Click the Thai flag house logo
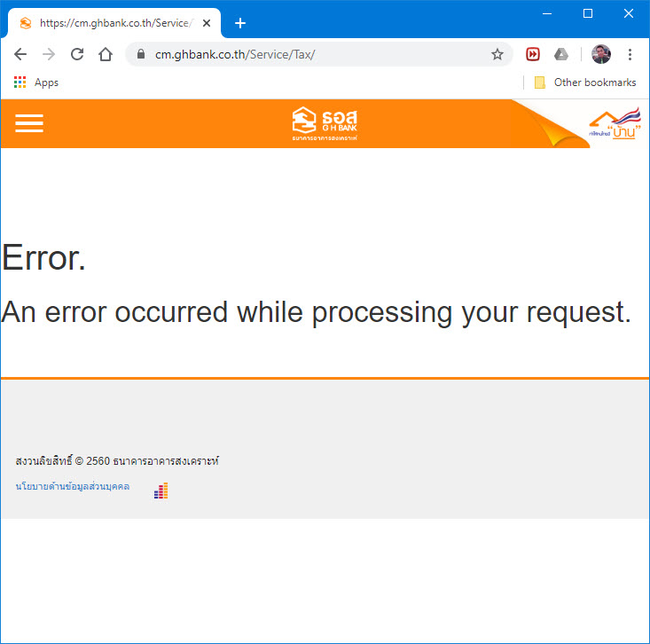 click(615, 123)
